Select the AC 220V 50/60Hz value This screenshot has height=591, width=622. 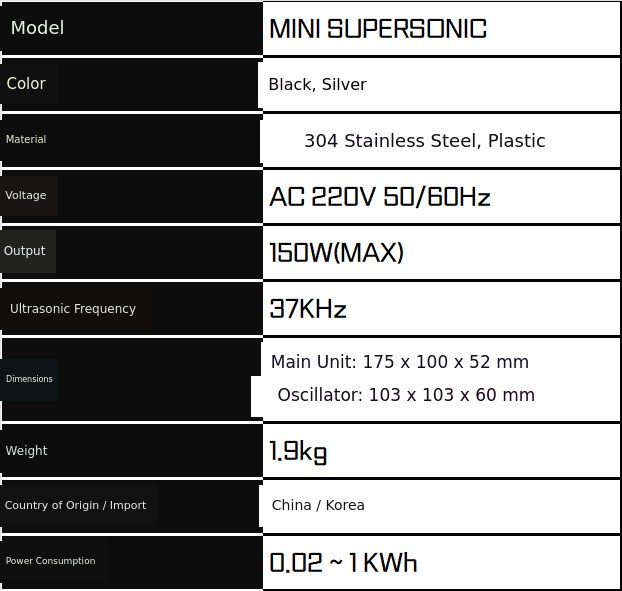pyautogui.click(x=380, y=197)
